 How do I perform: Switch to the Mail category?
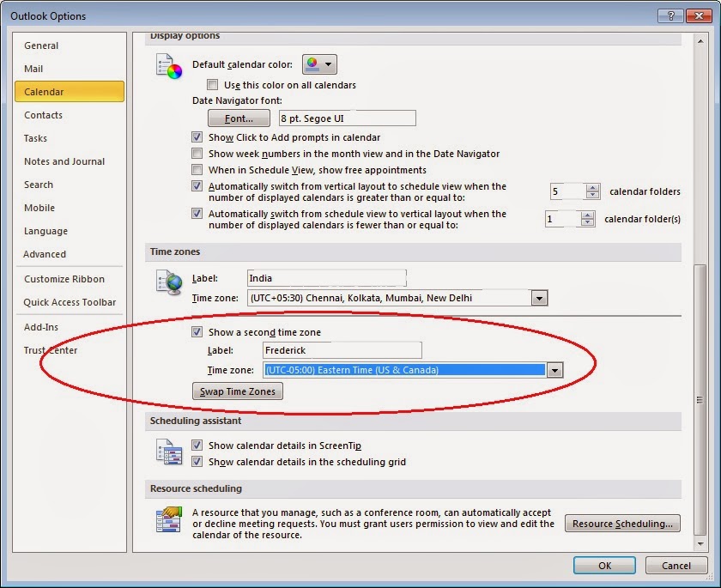[x=33, y=69]
